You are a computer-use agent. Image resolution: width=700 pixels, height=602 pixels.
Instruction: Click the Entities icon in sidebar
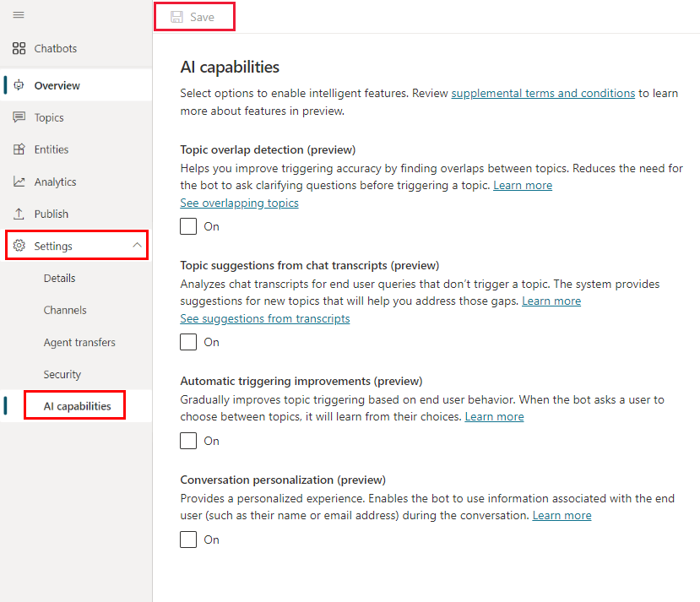coord(19,149)
